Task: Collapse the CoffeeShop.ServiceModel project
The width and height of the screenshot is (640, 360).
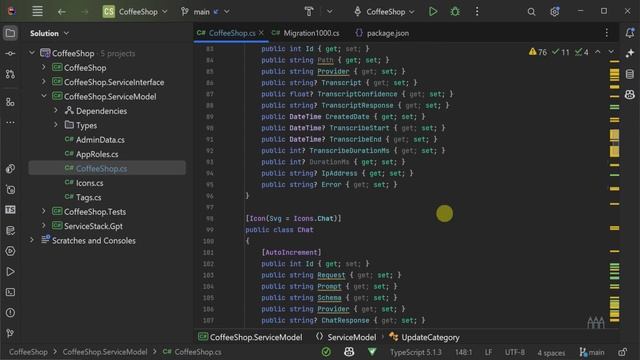Action: pyautogui.click(x=44, y=96)
